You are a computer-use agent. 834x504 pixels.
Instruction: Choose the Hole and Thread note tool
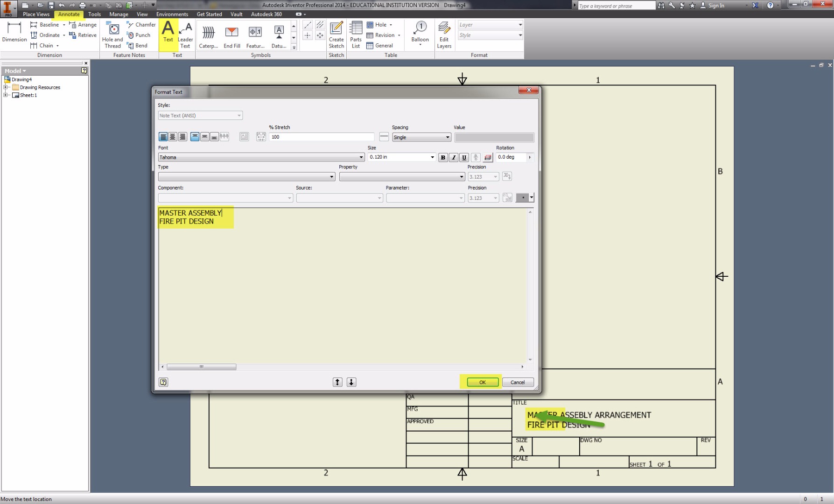[x=112, y=35]
